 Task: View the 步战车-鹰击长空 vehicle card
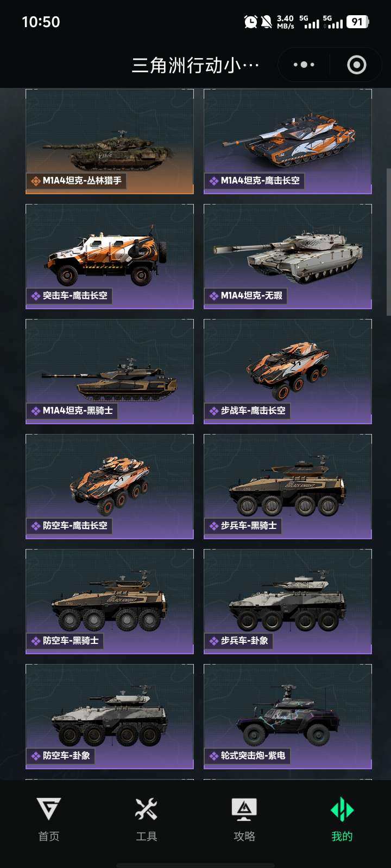coord(288,372)
